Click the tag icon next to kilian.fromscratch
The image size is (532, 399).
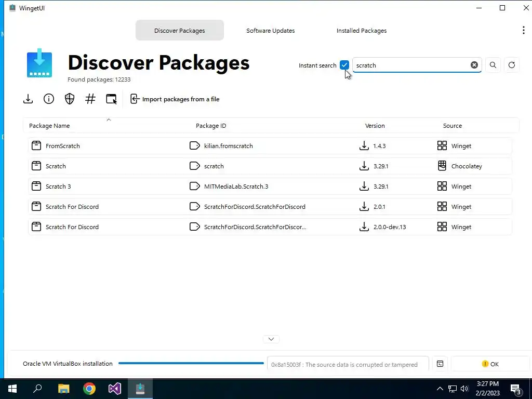point(195,146)
